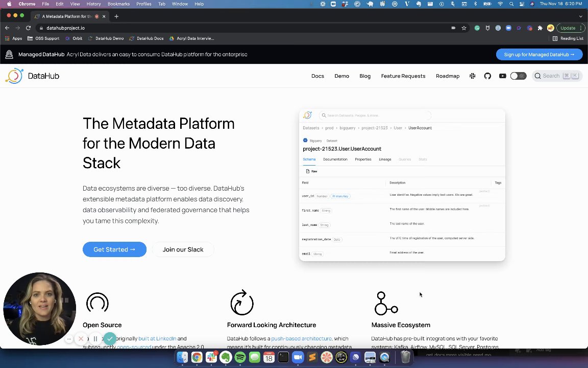Screen dimensions: 588x368
Task: Open Zoom in the Dock
Action: [x=298, y=357]
